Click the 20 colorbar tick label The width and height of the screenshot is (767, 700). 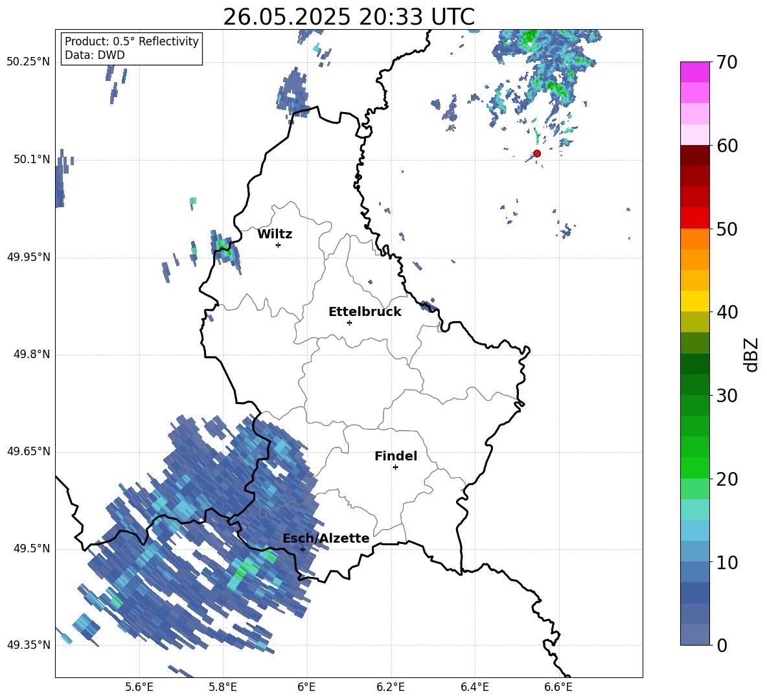[x=727, y=479]
